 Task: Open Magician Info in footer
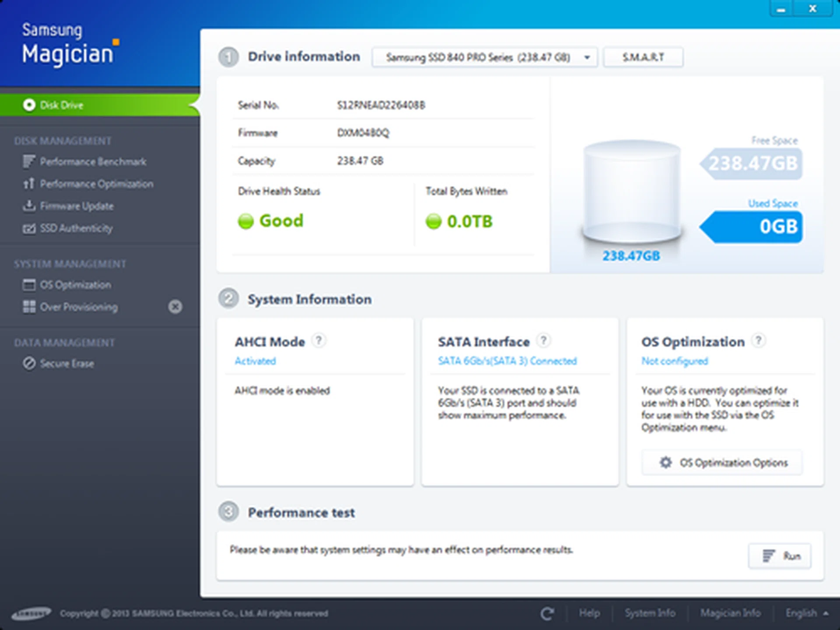[x=730, y=613]
